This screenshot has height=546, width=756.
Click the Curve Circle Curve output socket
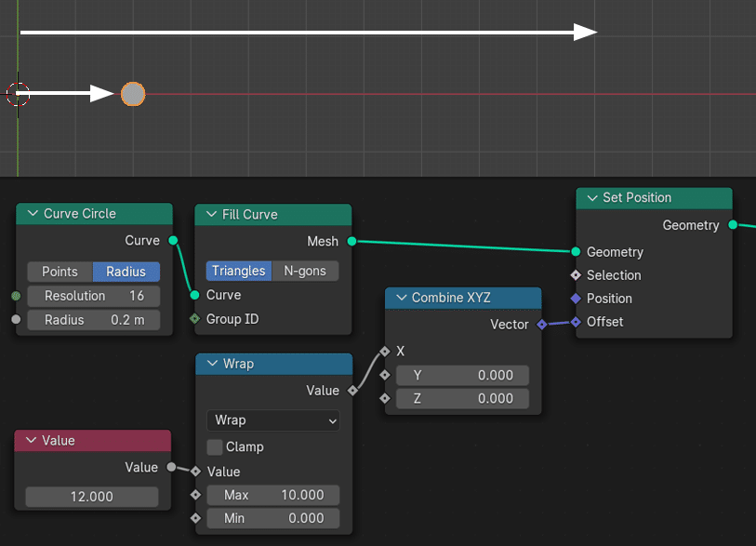tap(173, 240)
